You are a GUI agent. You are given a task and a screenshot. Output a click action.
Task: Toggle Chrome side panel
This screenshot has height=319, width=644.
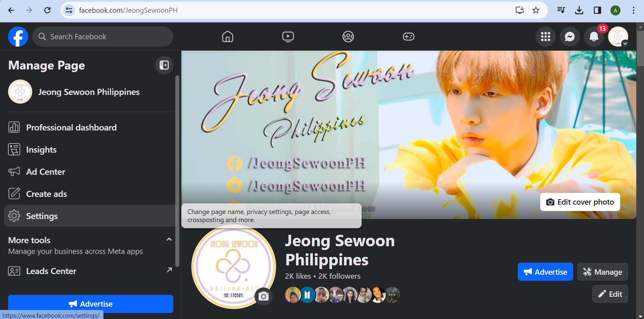click(597, 10)
